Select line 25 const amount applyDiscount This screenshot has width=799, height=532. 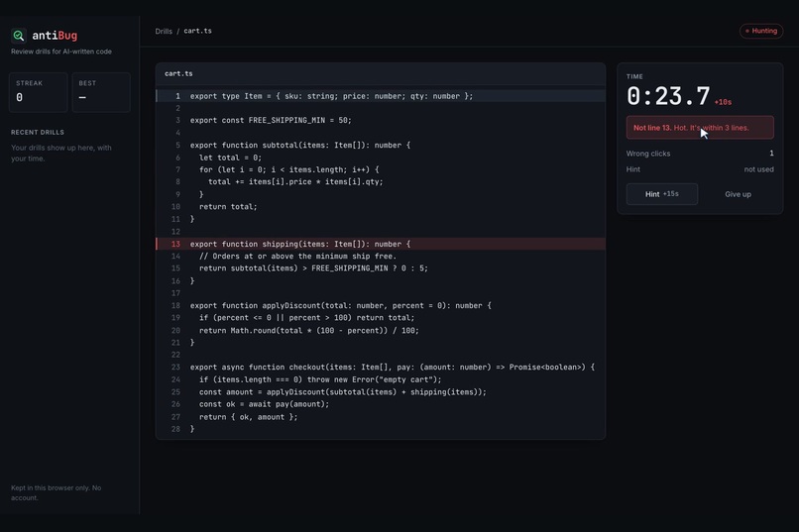click(381, 392)
